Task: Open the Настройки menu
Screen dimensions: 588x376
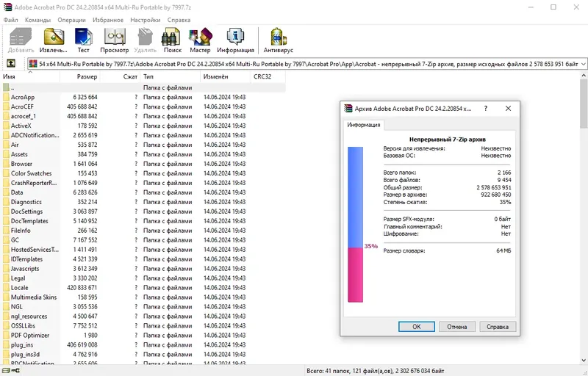Action: tap(146, 20)
